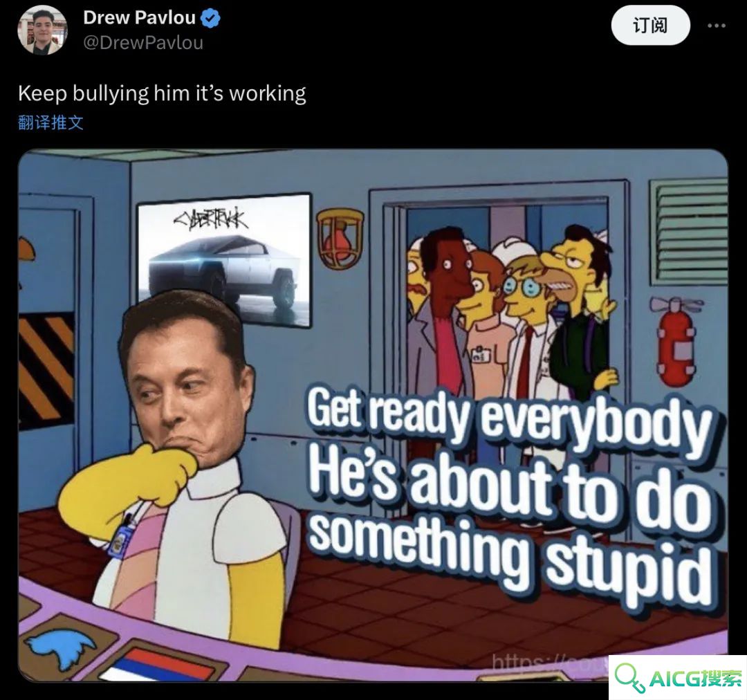Open the three-dot more options menu

(x=717, y=26)
